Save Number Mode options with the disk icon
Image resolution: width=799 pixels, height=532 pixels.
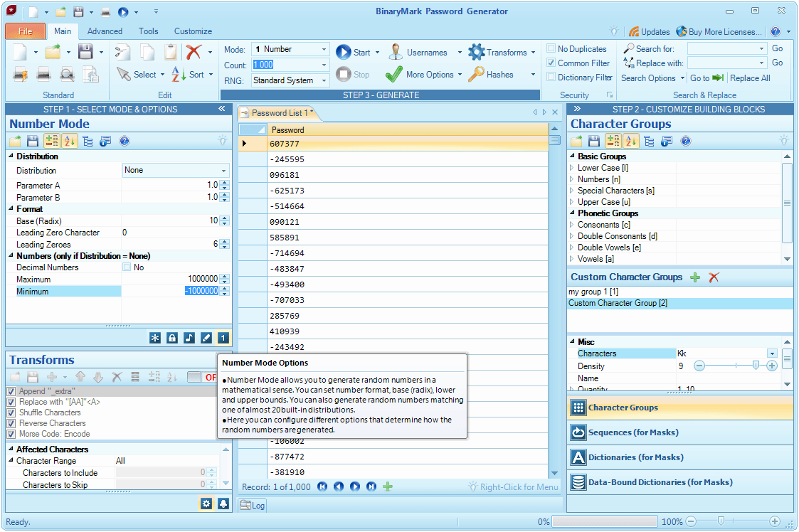tap(32, 141)
